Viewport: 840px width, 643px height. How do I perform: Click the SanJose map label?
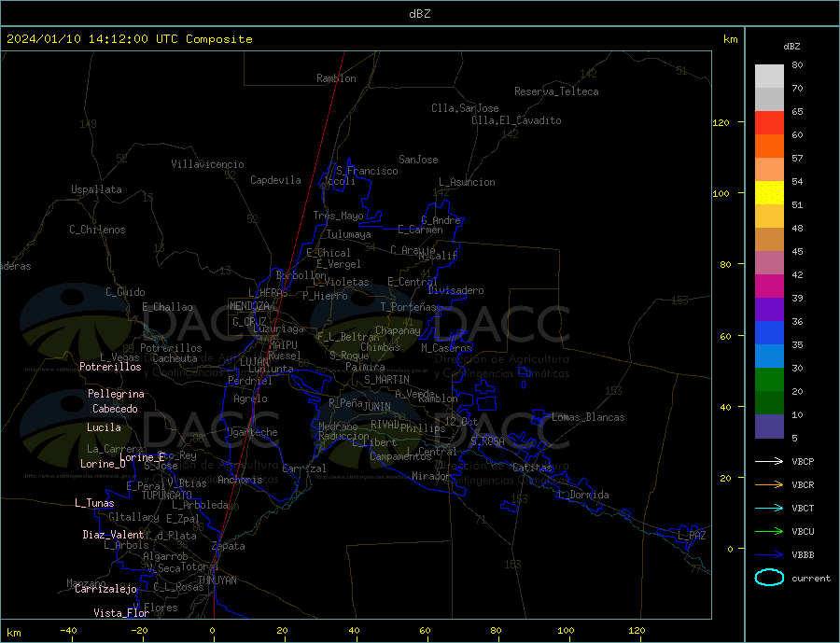418,160
